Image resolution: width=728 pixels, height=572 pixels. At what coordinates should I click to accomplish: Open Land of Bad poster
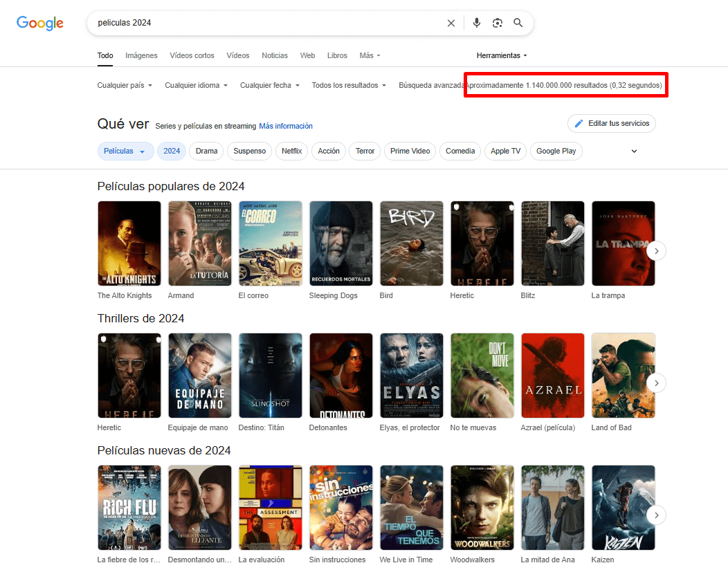point(624,376)
